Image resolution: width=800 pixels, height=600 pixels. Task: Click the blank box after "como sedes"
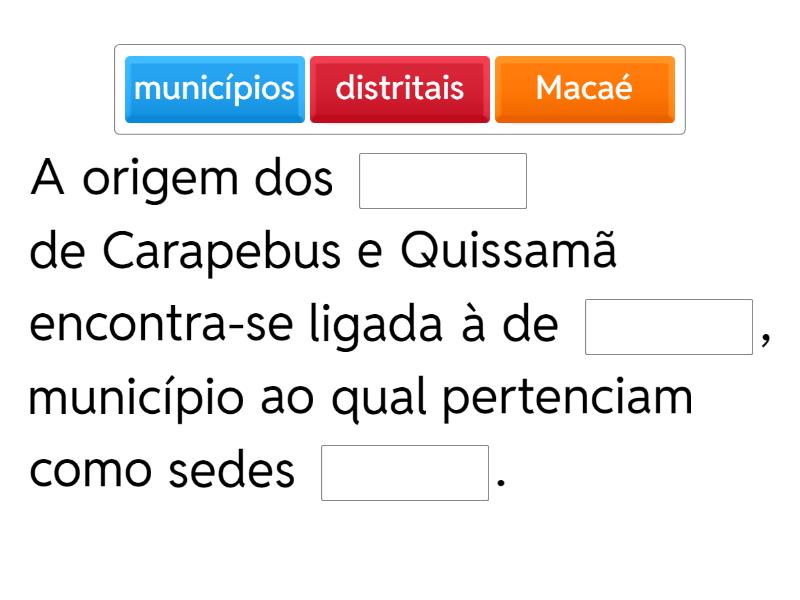[405, 473]
